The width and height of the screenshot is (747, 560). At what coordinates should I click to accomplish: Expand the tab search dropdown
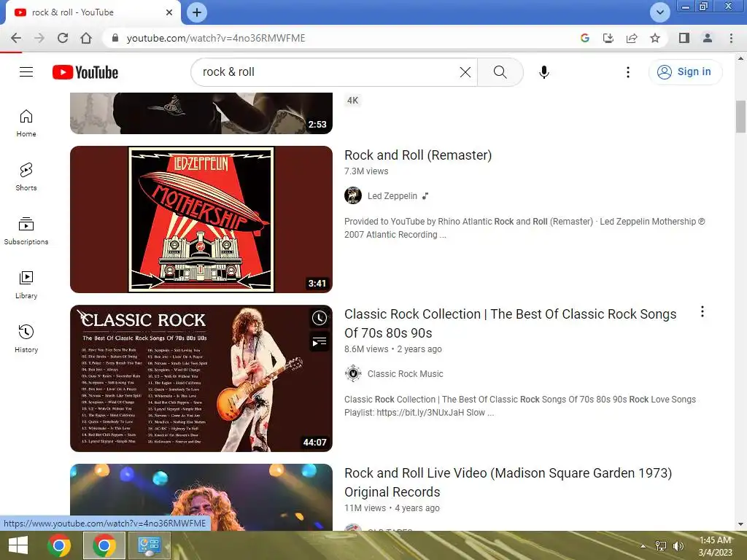point(659,12)
